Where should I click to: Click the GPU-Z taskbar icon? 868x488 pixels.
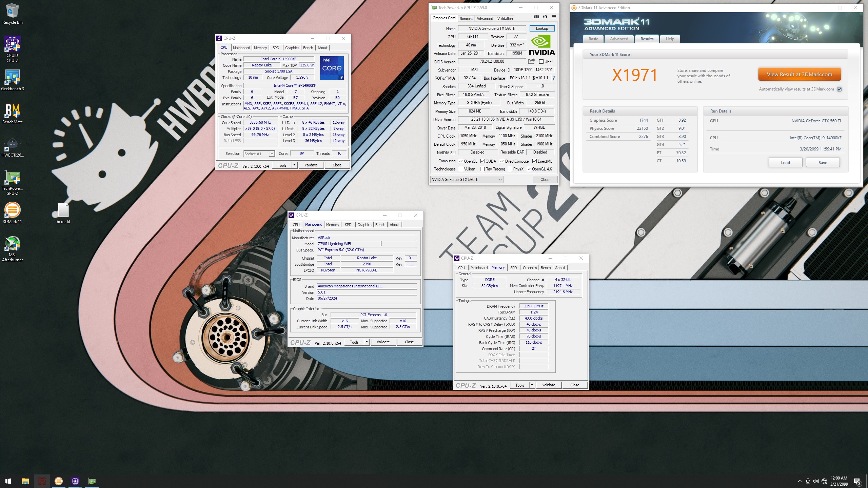92,481
